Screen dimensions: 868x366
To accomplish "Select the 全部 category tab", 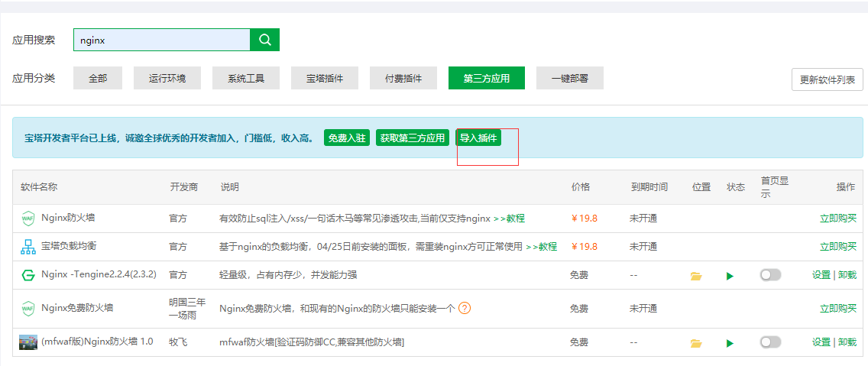I will 98,78.
